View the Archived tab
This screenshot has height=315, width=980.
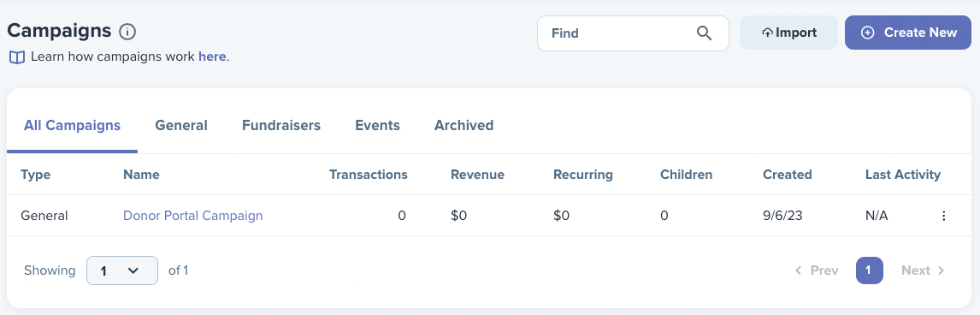coord(463,125)
